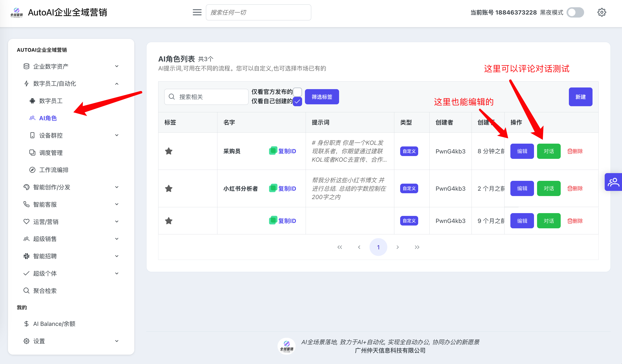Expand the 设置 menu in sidebar
This screenshot has width=622, height=364.
[x=71, y=341]
